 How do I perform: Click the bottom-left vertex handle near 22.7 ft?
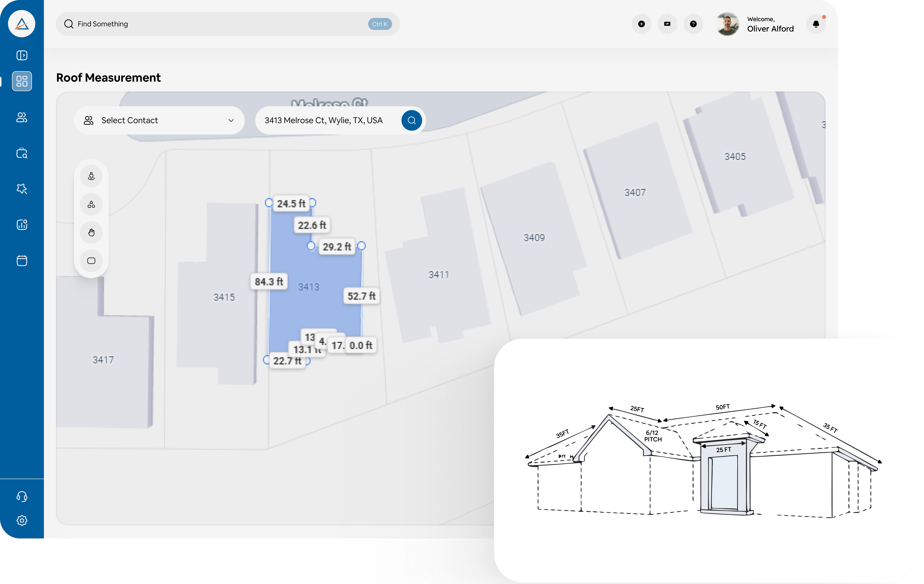[266, 360]
